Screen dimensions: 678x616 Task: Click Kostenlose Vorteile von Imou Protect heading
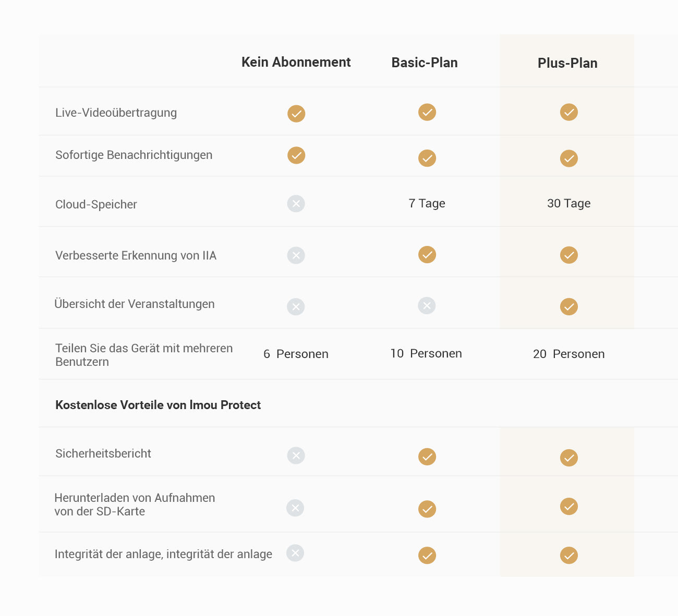(158, 405)
